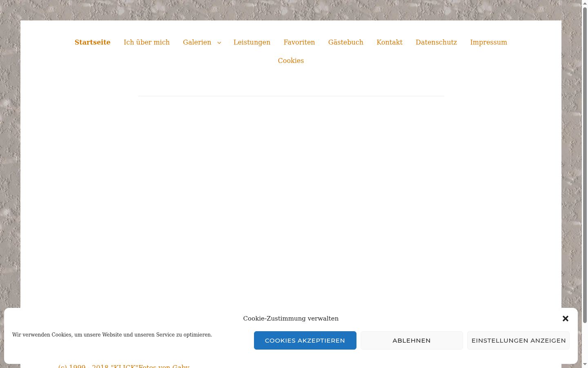This screenshot has width=588, height=368.
Task: Click the Ablehnen button
Action: (x=412, y=340)
